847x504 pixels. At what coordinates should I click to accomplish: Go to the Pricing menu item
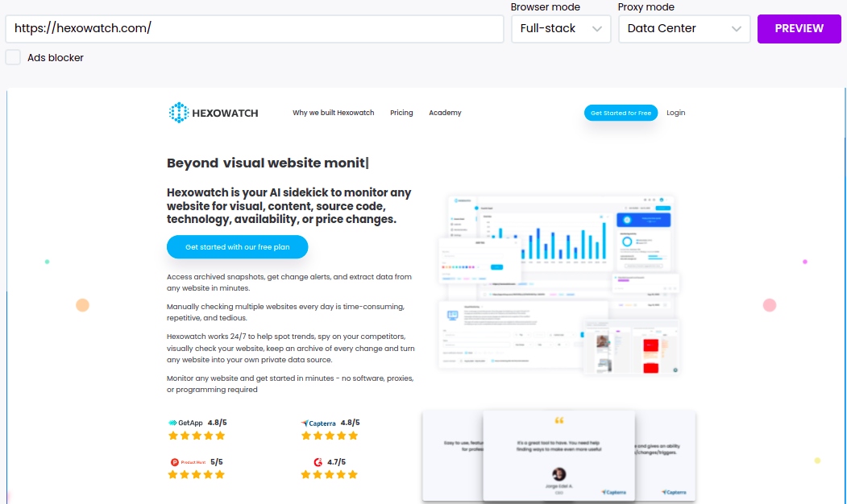[401, 113]
